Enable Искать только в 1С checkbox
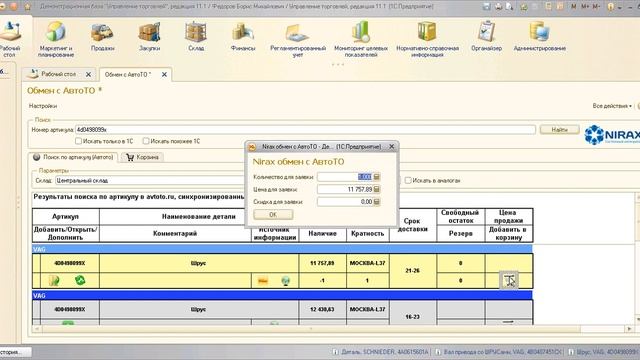The image size is (640, 360). [78, 141]
